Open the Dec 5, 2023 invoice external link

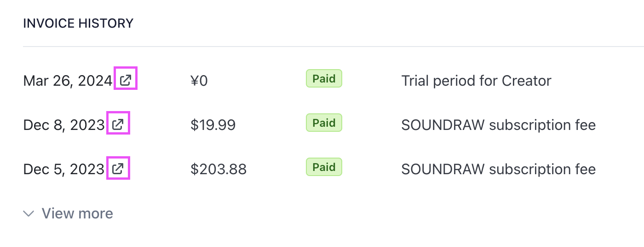tap(118, 169)
